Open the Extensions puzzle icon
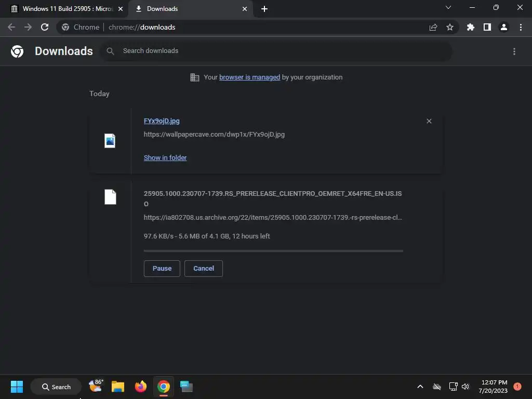 [471, 27]
